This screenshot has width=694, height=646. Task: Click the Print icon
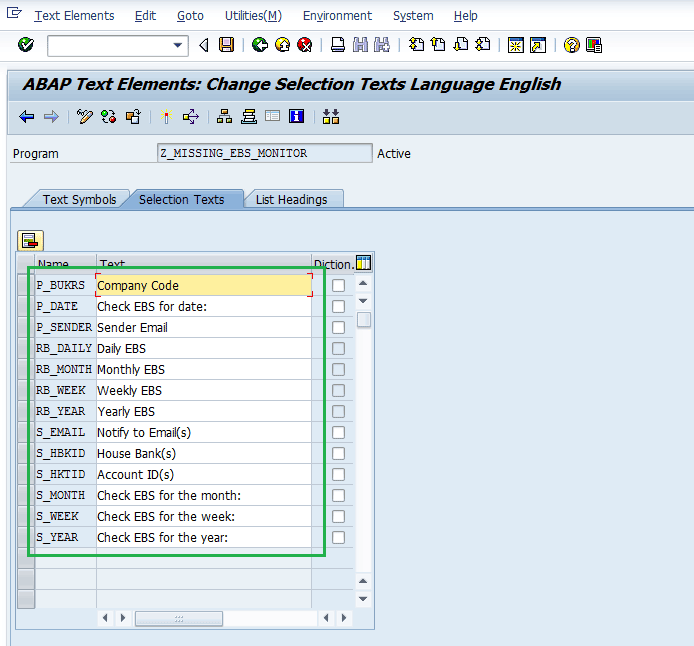point(338,45)
